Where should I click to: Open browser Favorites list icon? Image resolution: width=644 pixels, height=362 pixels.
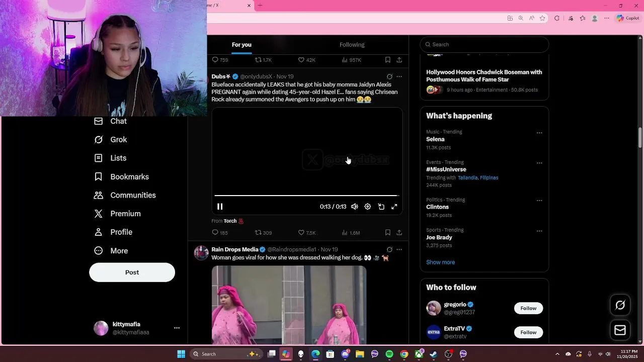point(583,18)
